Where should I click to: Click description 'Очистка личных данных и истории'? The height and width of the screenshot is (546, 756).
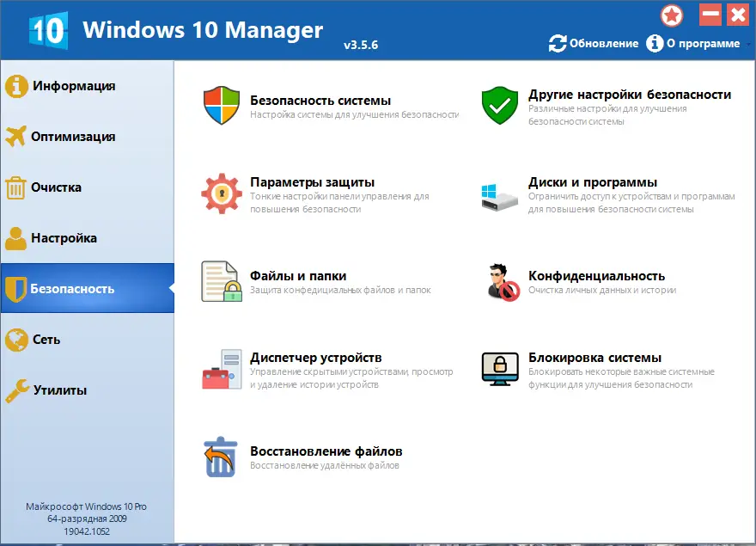[x=602, y=290]
